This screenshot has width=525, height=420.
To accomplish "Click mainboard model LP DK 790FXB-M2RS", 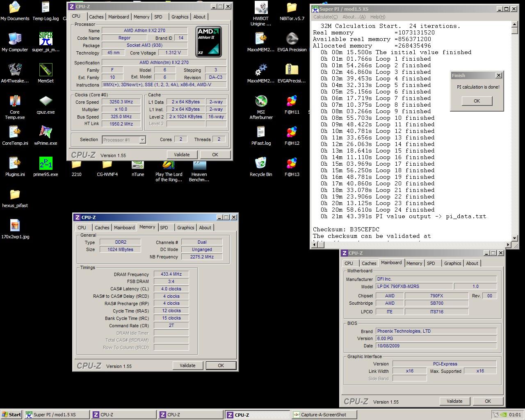I will [x=414, y=286].
